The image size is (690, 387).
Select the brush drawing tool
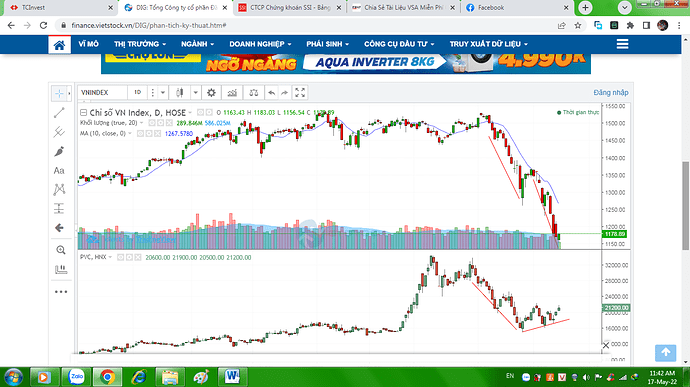pyautogui.click(x=59, y=151)
